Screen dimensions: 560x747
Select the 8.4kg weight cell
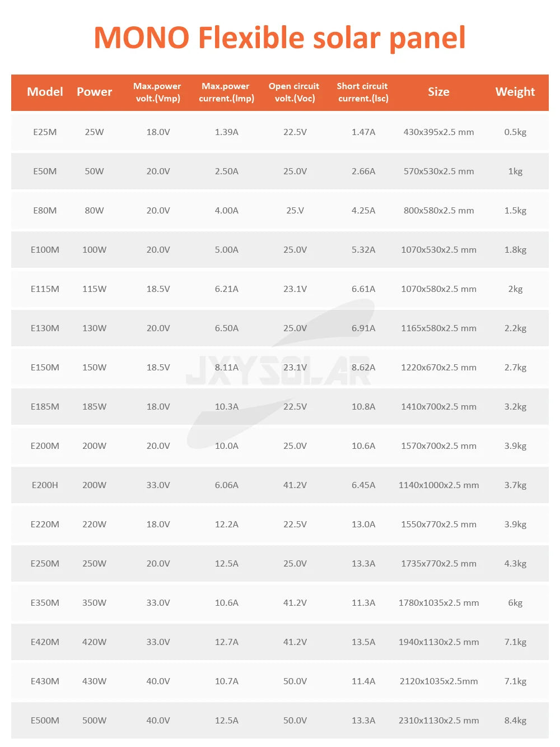(515, 721)
